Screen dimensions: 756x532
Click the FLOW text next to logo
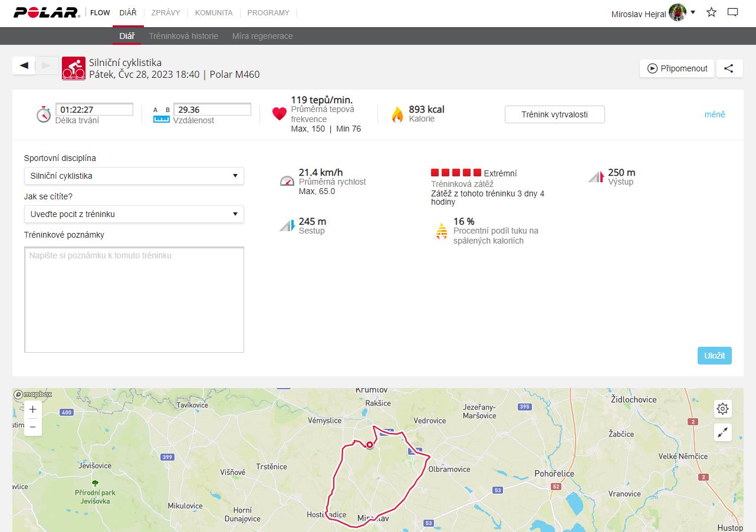pyautogui.click(x=100, y=12)
